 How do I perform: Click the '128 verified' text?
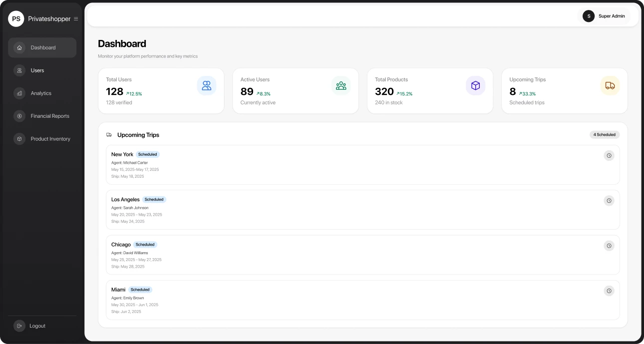pyautogui.click(x=119, y=103)
